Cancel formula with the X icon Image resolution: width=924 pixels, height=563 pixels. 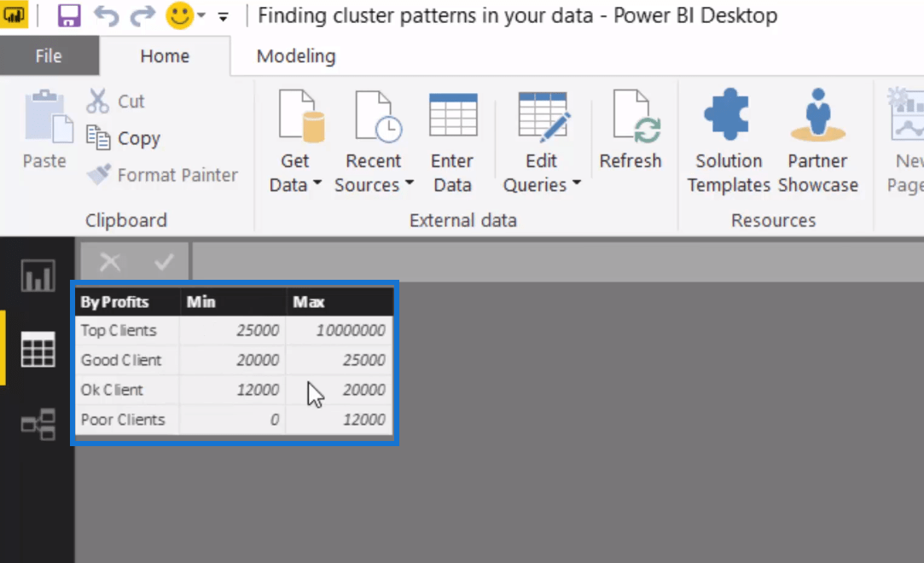[110, 262]
